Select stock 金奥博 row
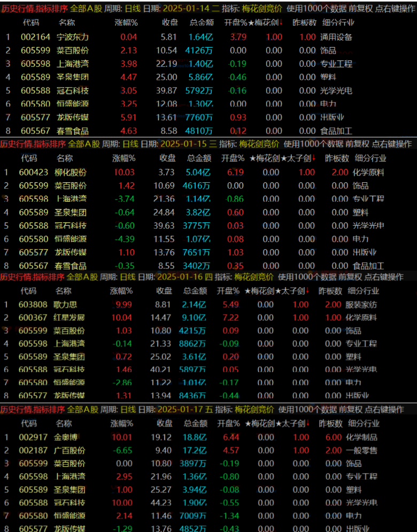Image resolution: width=417 pixels, height=532 pixels. tap(208, 437)
